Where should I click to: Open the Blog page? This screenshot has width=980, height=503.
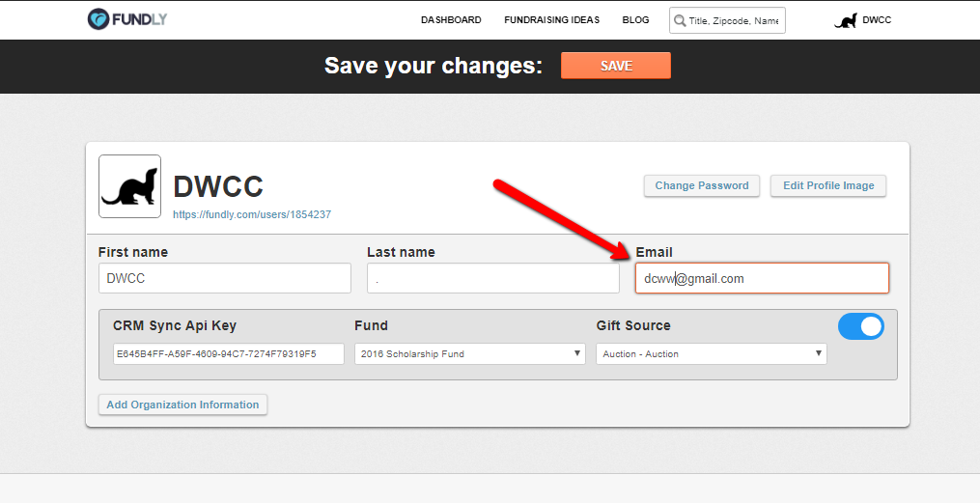click(x=635, y=20)
